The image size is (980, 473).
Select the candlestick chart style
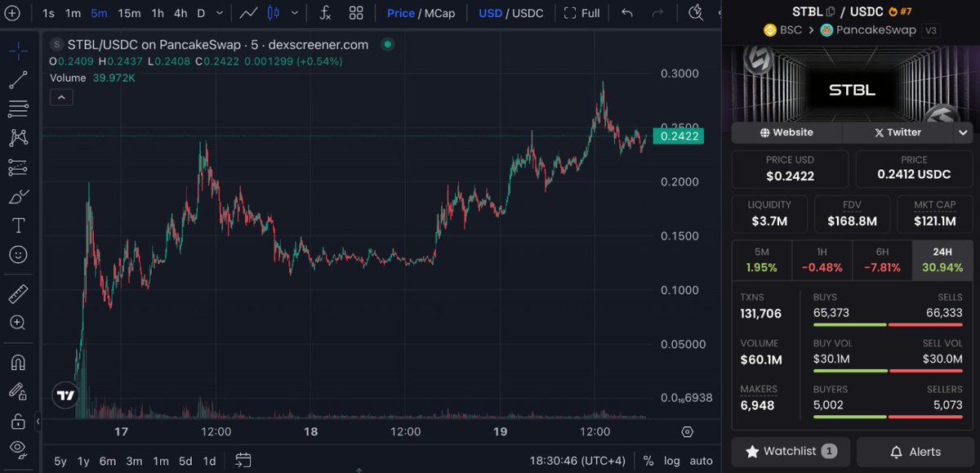click(x=273, y=13)
